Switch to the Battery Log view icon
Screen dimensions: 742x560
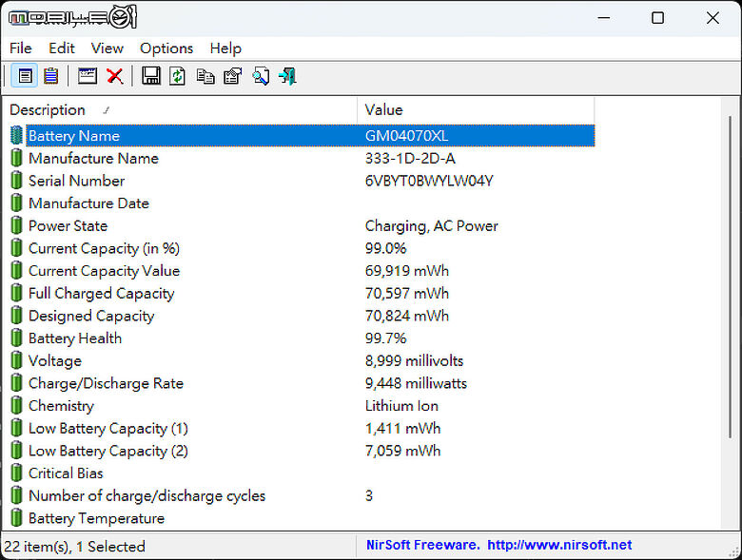(x=51, y=76)
